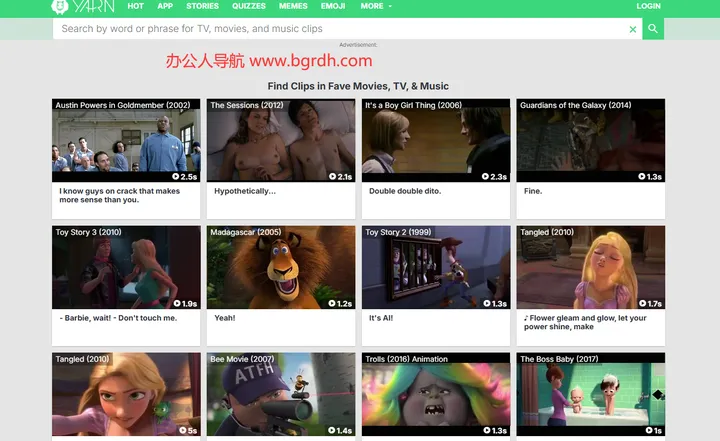Open The Sessions (2012) clip thumbnail

click(281, 140)
